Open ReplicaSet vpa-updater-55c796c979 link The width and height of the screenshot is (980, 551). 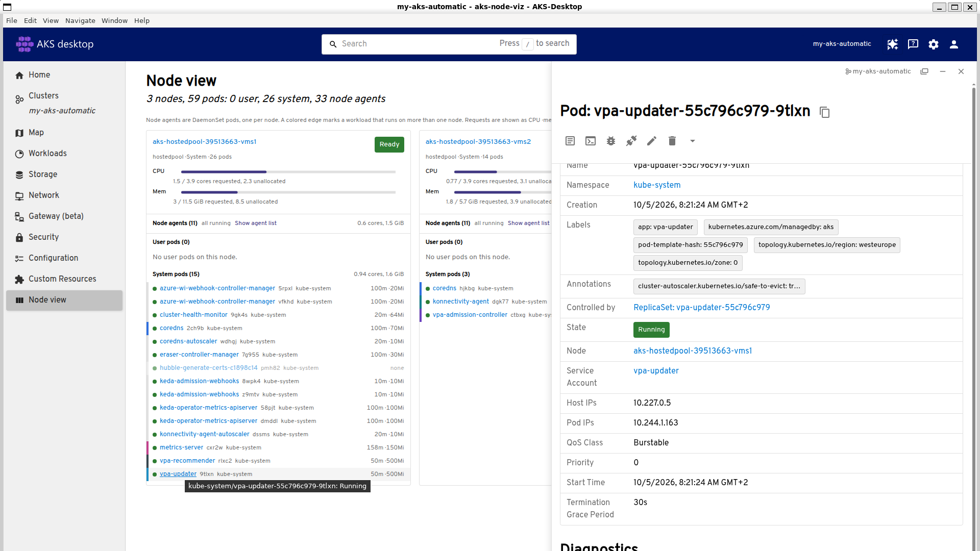tap(701, 308)
